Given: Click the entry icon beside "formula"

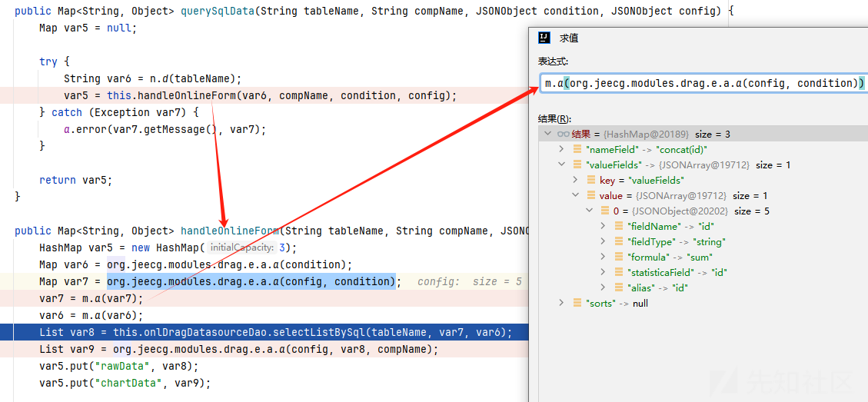Looking at the screenshot, I should 619,257.
